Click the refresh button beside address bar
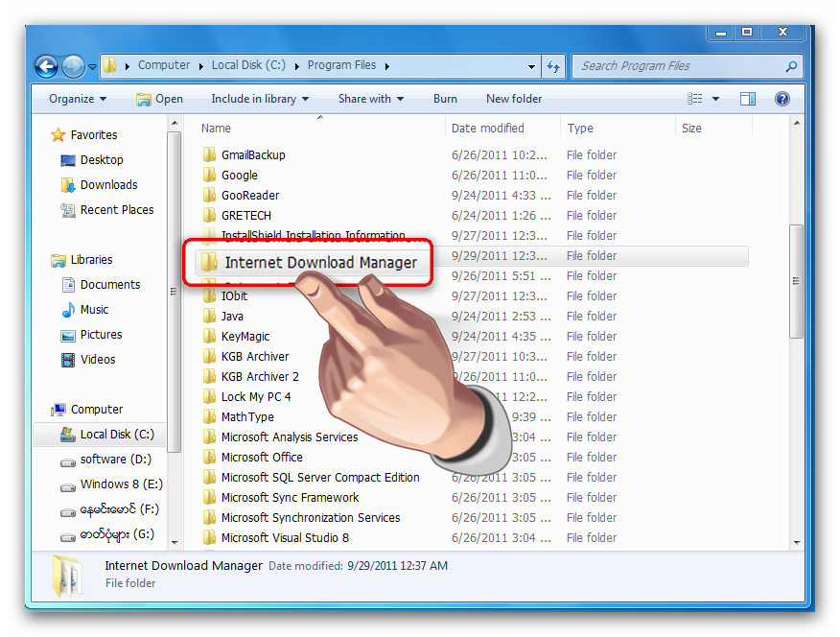The height and width of the screenshot is (637, 840). click(x=553, y=66)
